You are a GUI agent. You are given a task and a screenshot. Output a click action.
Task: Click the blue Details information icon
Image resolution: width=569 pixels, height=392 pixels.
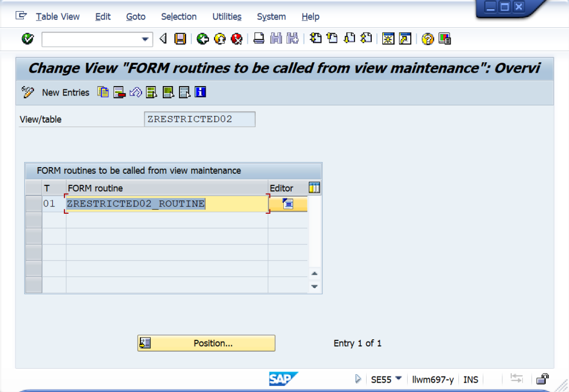(x=199, y=92)
